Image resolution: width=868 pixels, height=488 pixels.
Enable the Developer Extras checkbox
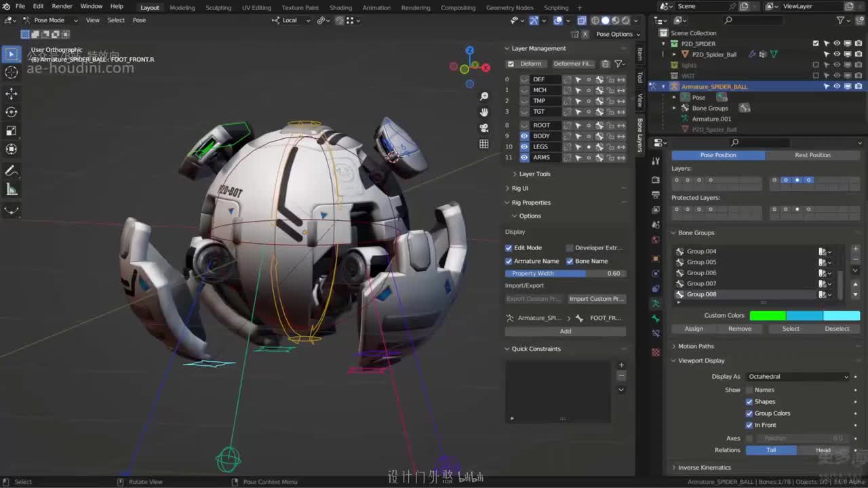[x=570, y=248]
